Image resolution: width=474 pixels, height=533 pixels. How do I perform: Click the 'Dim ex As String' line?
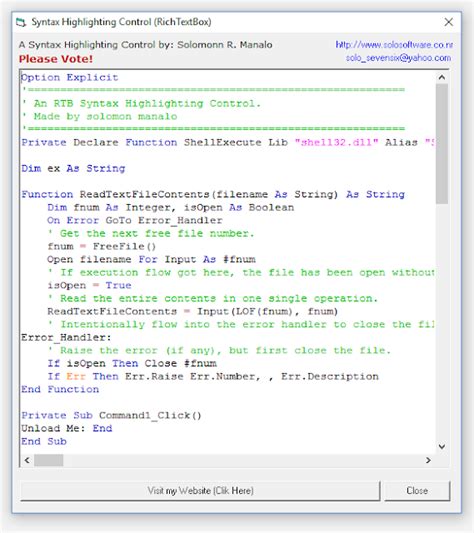(73, 168)
